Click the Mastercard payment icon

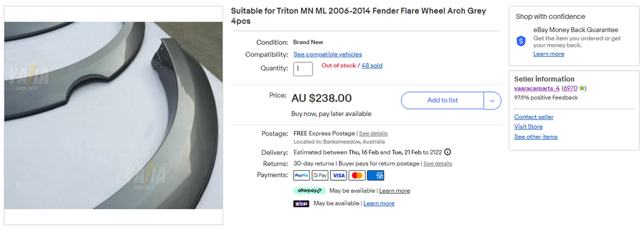[x=357, y=176]
